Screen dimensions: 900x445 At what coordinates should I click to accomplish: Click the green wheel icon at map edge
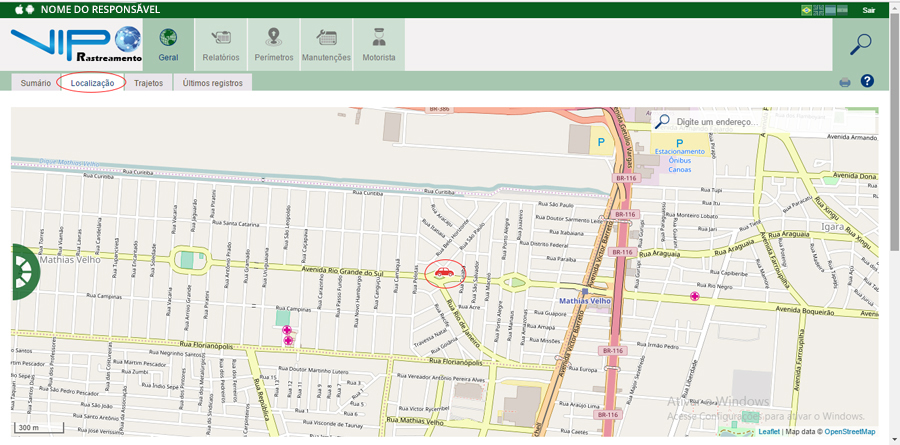coord(24,272)
